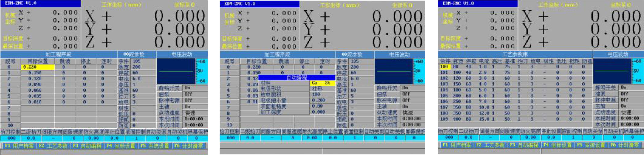Select segment 1 target 0.150, left screen
Image resolution: width=644 pixels, height=155 pixels.
38,73
